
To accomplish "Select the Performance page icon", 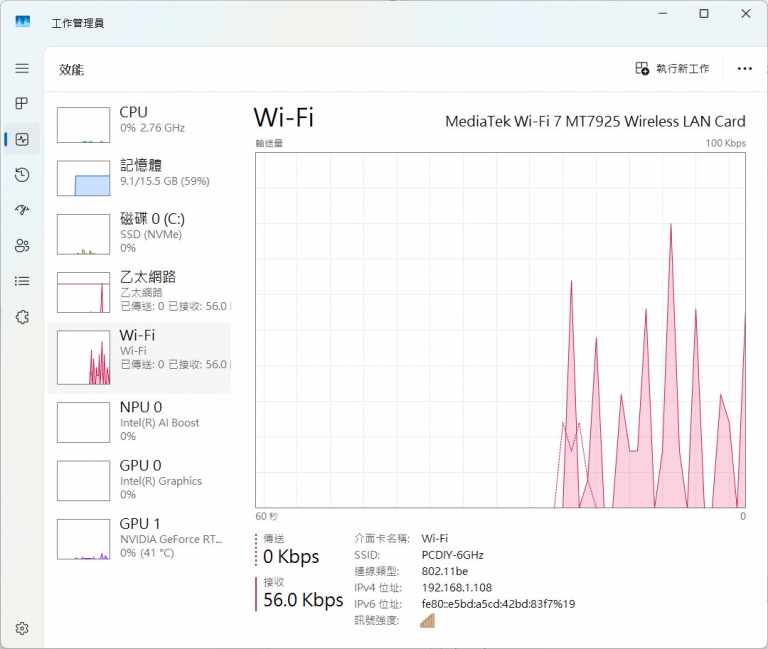I will pyautogui.click(x=22, y=139).
